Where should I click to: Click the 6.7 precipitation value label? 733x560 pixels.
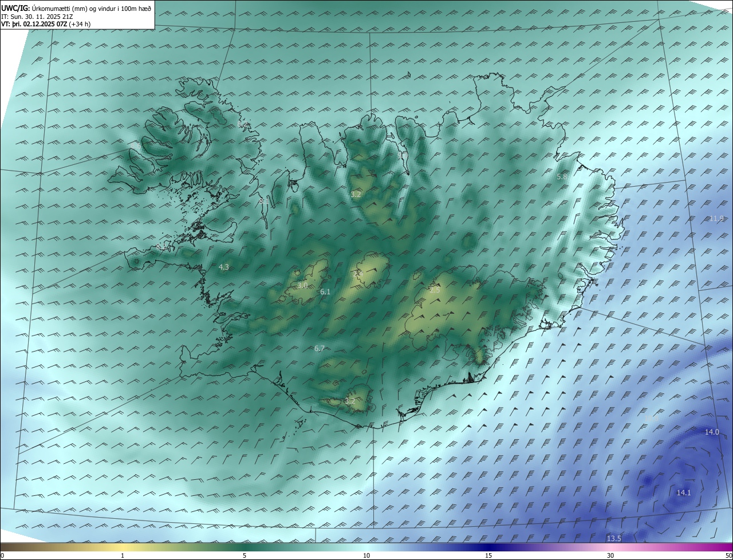click(320, 348)
